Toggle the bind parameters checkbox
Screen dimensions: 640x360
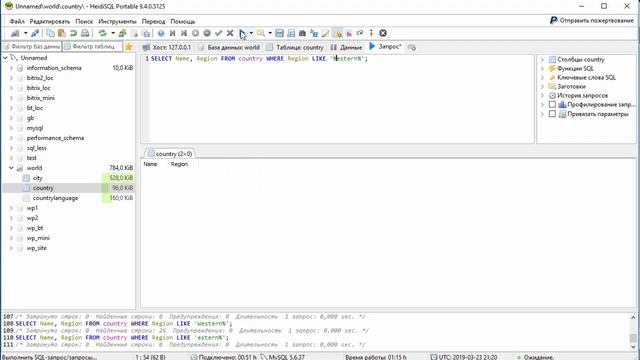point(552,114)
